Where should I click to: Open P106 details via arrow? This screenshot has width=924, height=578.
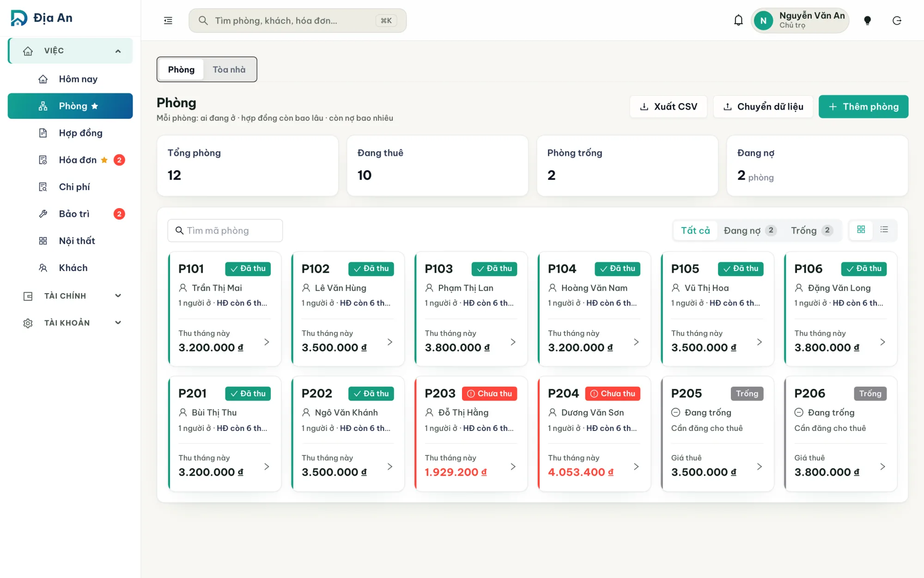click(883, 342)
